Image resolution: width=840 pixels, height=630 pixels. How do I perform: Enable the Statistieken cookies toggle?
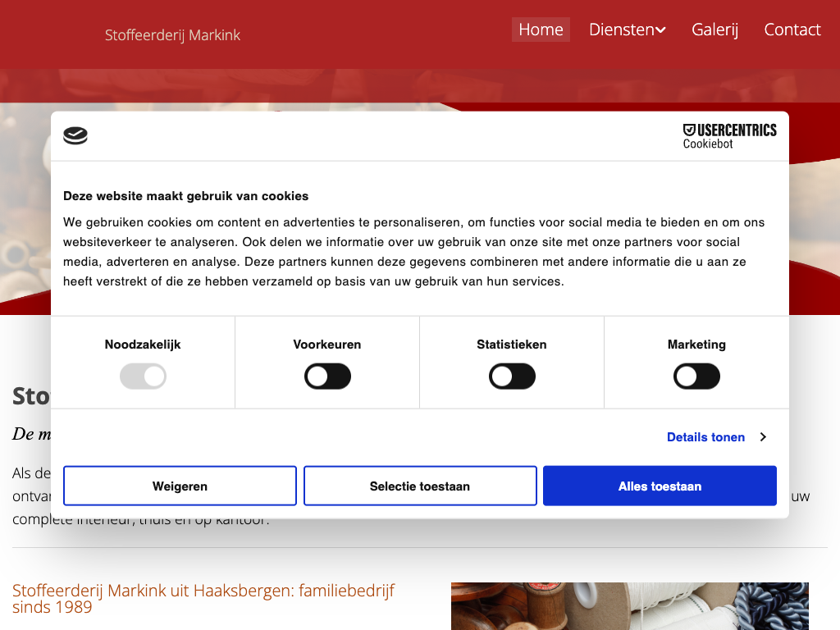coord(512,377)
